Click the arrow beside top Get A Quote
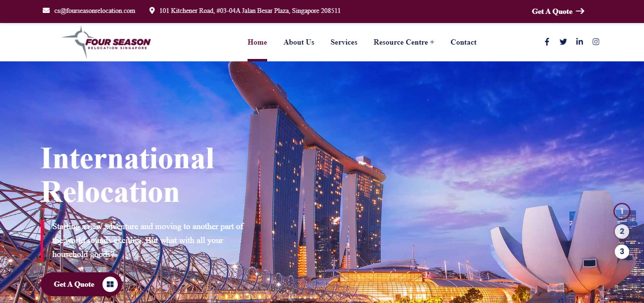Image resolution: width=644 pixels, height=303 pixels. tap(580, 11)
